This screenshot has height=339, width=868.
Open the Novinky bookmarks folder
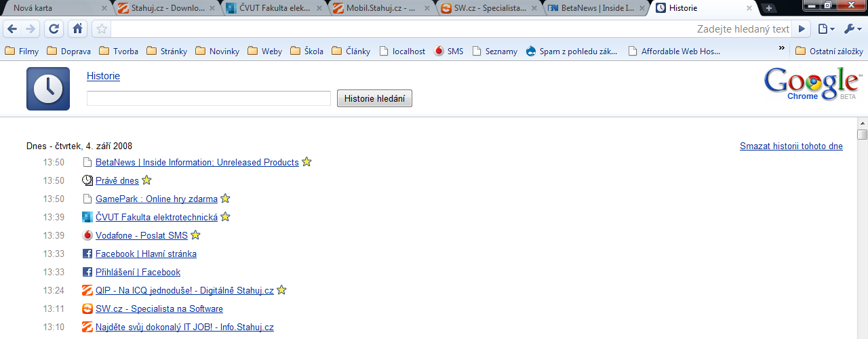(x=217, y=51)
